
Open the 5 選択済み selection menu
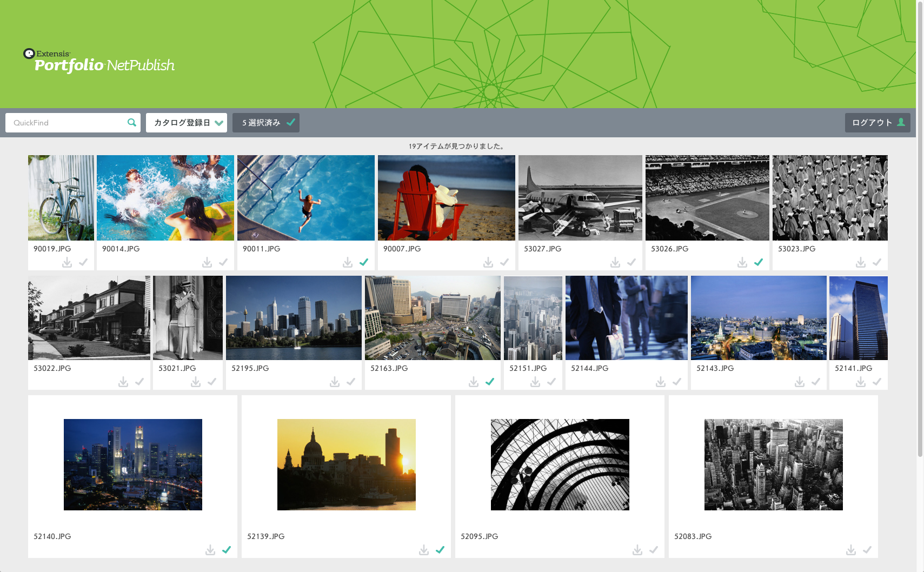266,123
